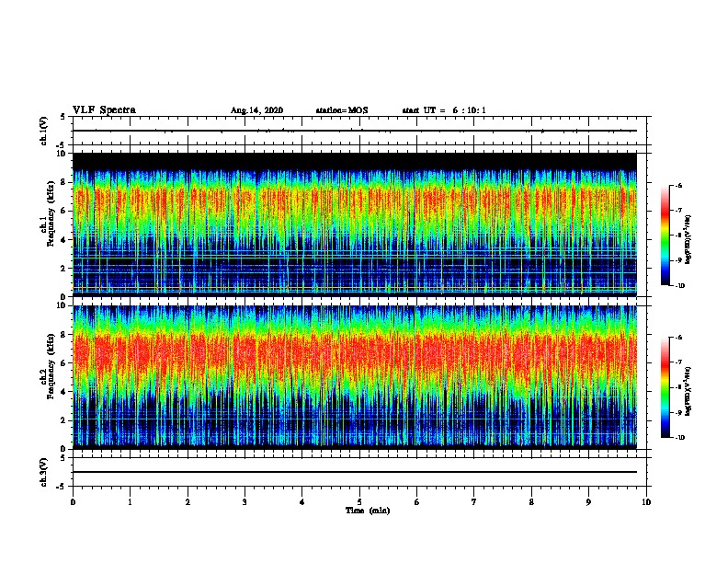Click the "ch.3(V)" axis label

(x=44, y=472)
